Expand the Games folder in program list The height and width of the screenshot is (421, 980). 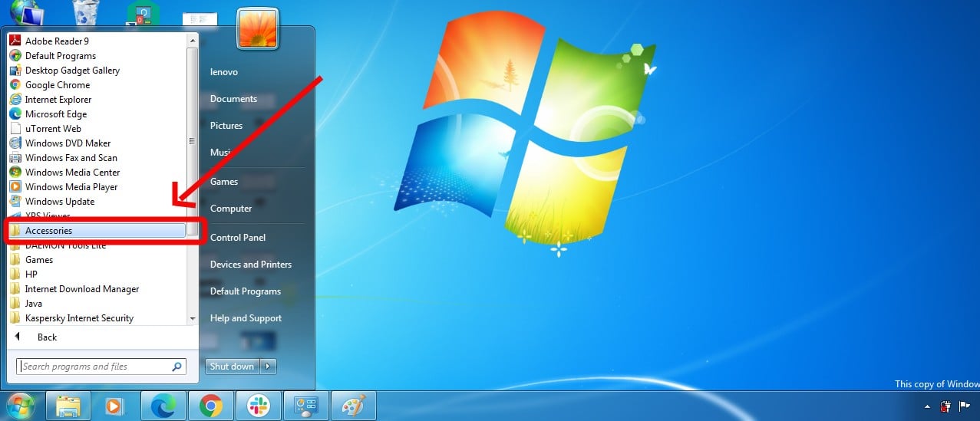39,260
